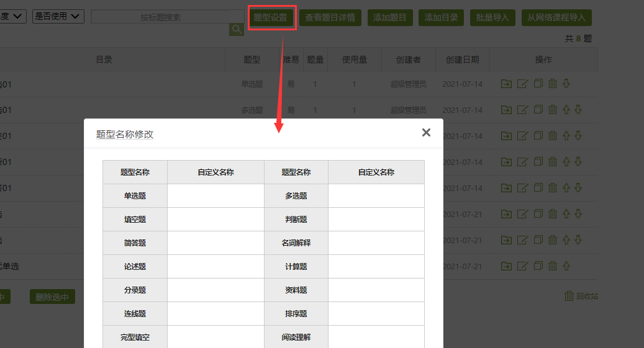Click custom name field for 分录题
The height and width of the screenshot is (348, 644).
[215, 290]
